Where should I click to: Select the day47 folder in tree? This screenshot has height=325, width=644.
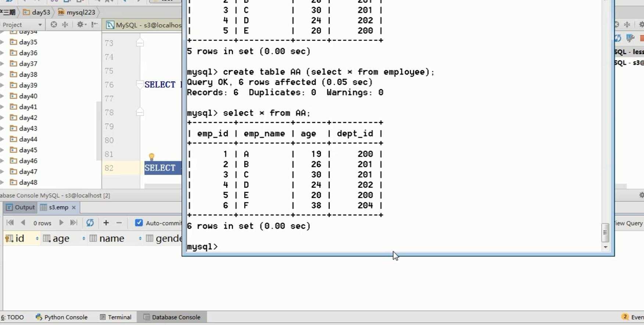tap(24, 172)
